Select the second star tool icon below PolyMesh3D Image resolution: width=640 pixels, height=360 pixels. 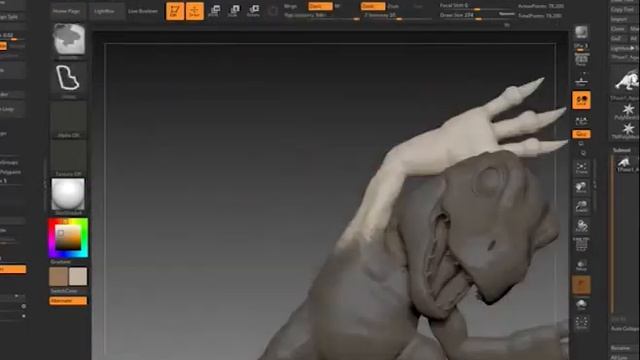[628, 130]
